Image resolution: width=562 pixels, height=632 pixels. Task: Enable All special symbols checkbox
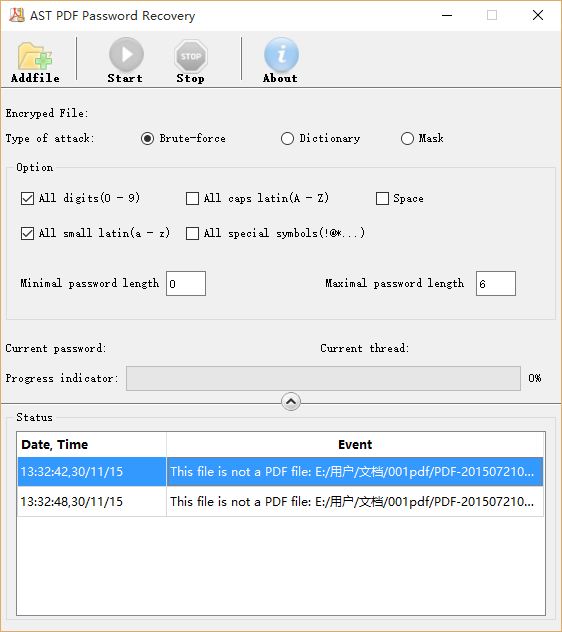192,233
